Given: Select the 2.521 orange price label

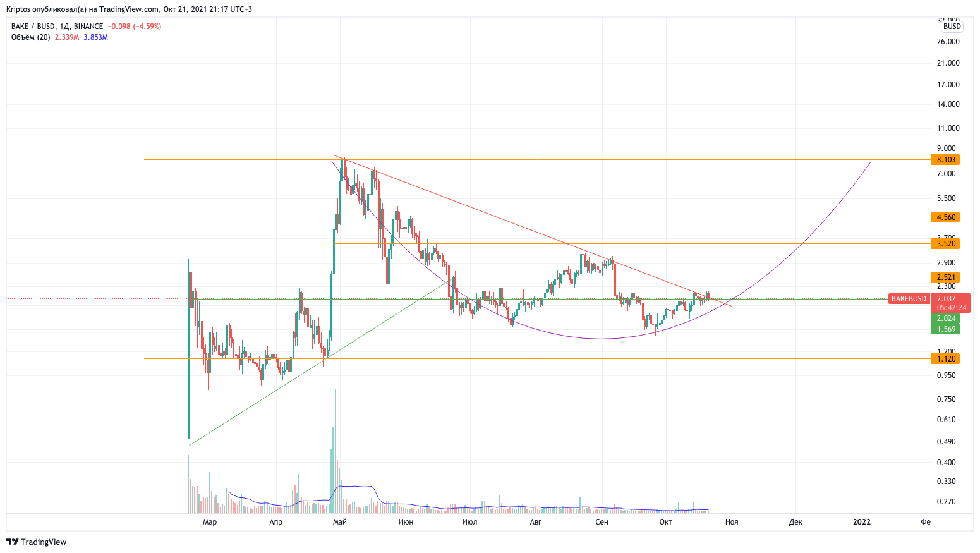Looking at the screenshot, I should click(946, 277).
